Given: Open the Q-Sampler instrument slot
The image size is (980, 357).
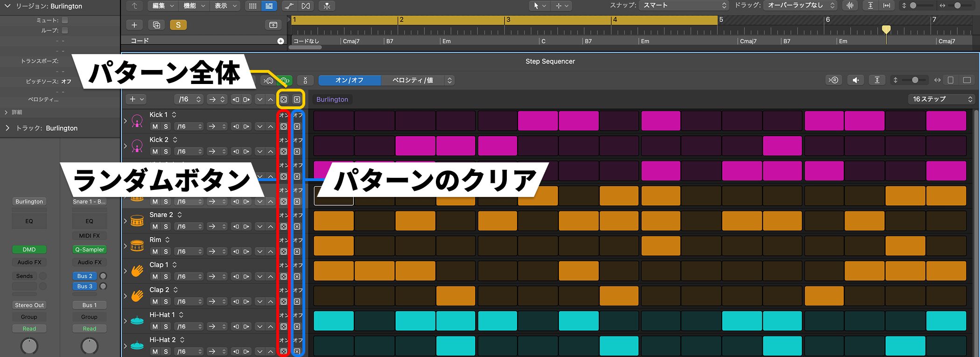Looking at the screenshot, I should 90,250.
